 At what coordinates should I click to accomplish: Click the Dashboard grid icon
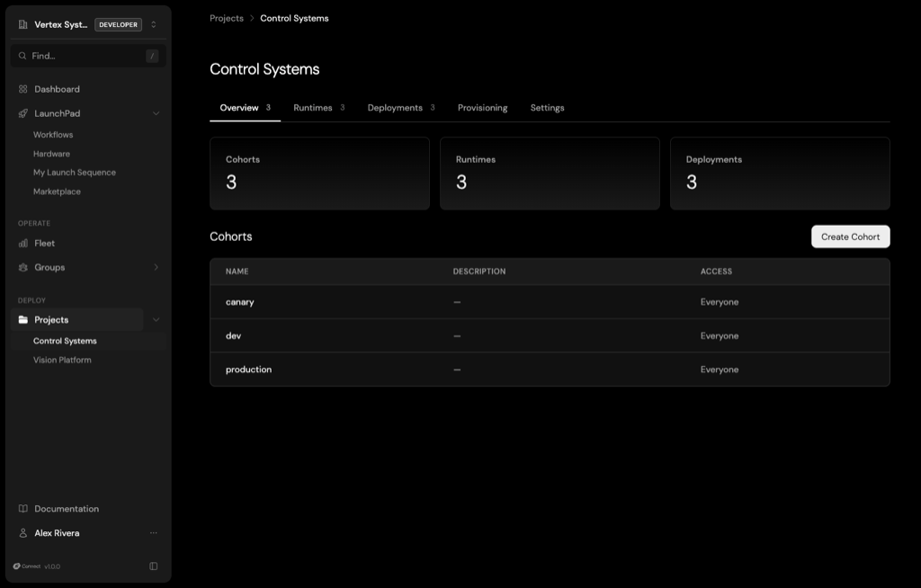point(22,89)
